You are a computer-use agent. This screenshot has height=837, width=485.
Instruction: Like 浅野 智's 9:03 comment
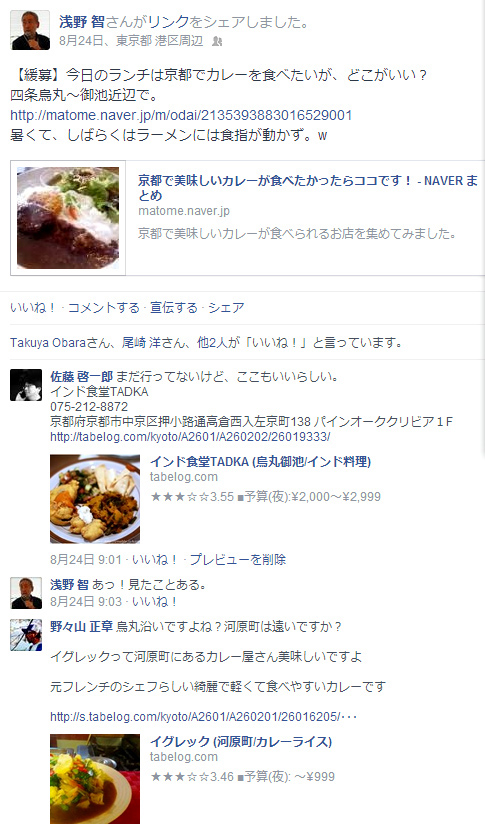(x=154, y=602)
